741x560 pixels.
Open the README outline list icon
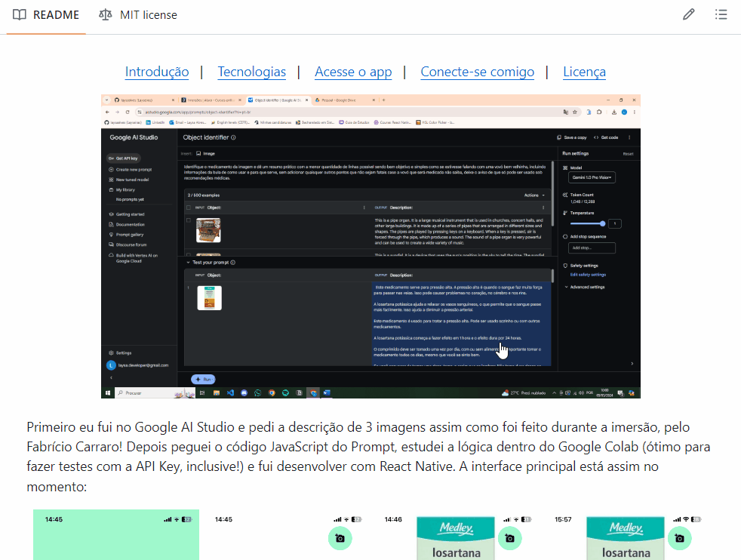pos(721,14)
